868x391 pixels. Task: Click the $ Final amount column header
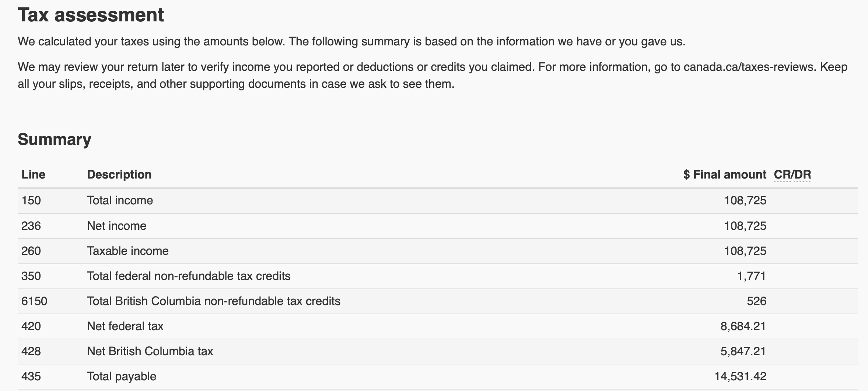coord(724,174)
